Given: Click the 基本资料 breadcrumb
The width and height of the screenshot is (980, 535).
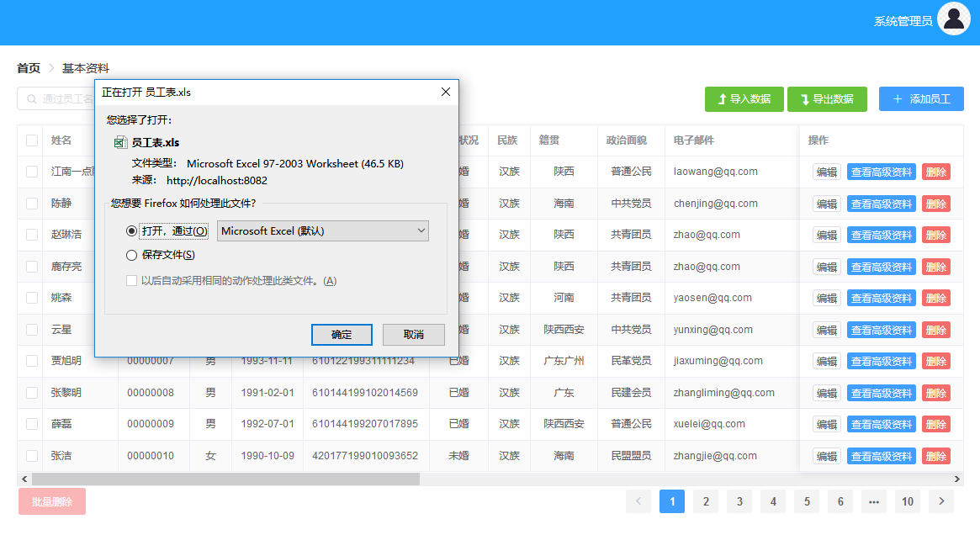Looking at the screenshot, I should (x=86, y=68).
